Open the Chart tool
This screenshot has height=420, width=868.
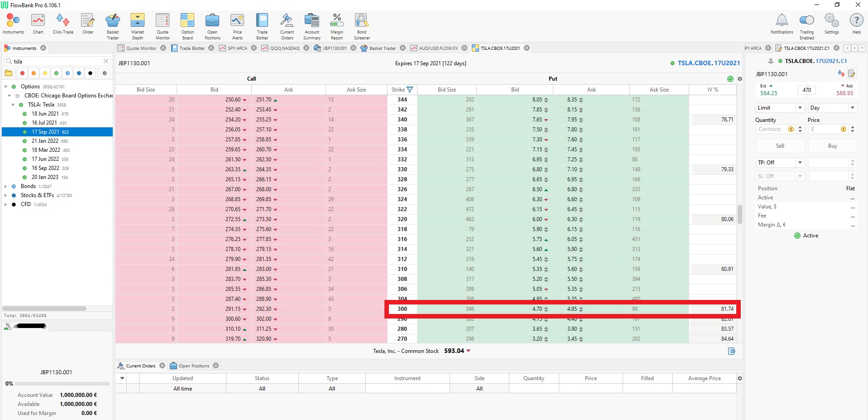click(x=38, y=24)
